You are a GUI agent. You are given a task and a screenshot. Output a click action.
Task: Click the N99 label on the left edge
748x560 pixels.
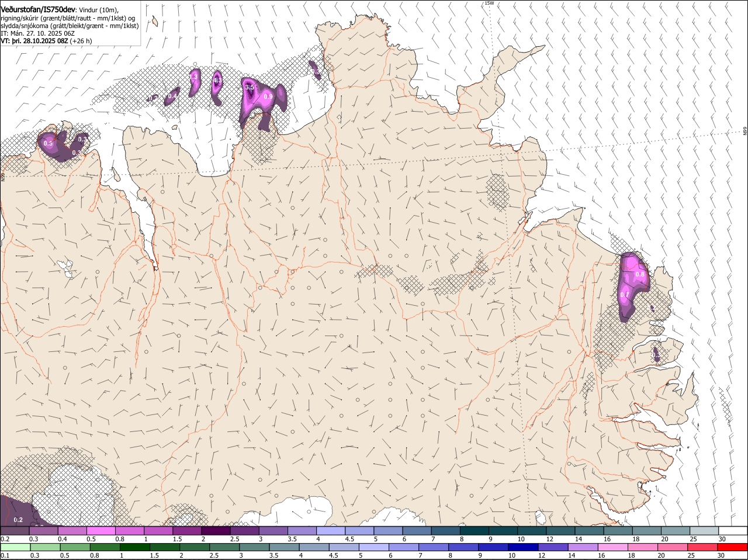(3, 176)
